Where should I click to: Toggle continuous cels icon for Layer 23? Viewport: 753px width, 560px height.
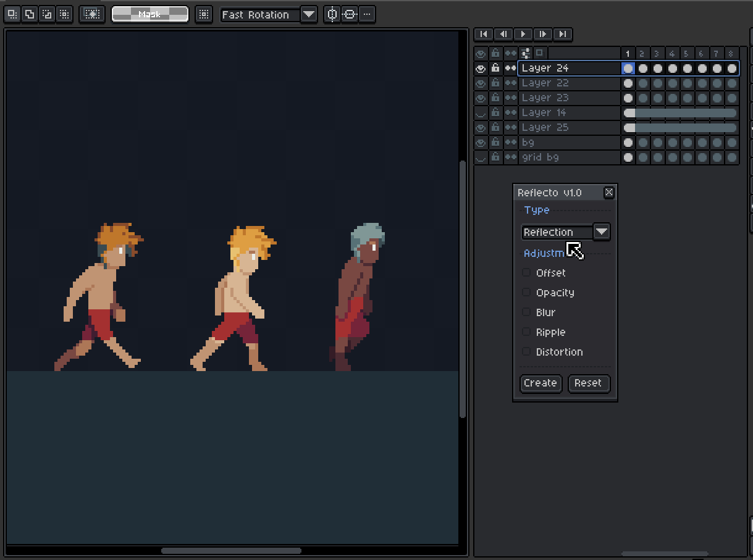(510, 98)
